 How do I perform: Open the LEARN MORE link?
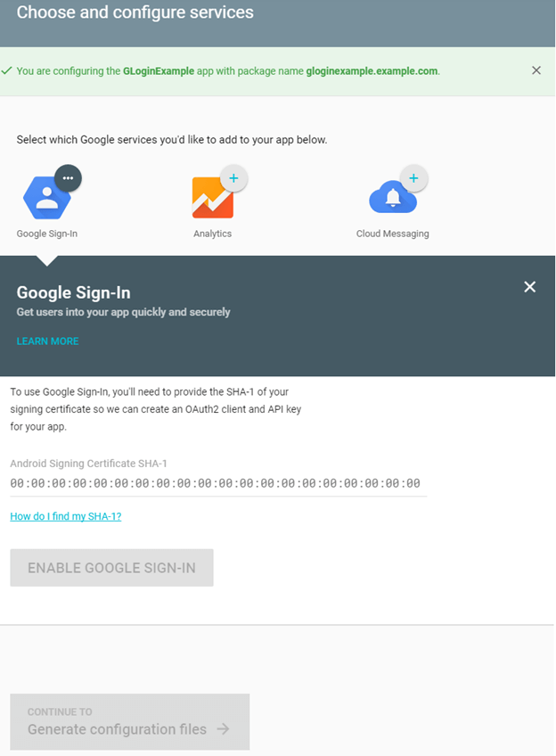(x=47, y=341)
